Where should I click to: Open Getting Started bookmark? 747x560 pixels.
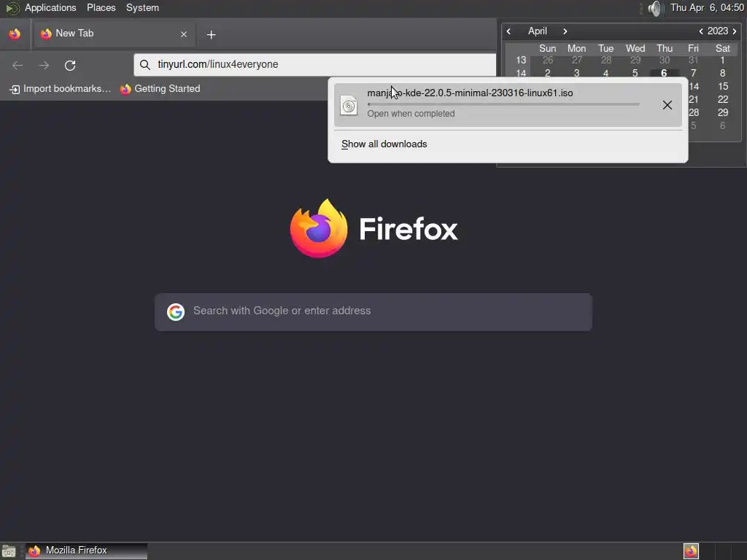(160, 89)
